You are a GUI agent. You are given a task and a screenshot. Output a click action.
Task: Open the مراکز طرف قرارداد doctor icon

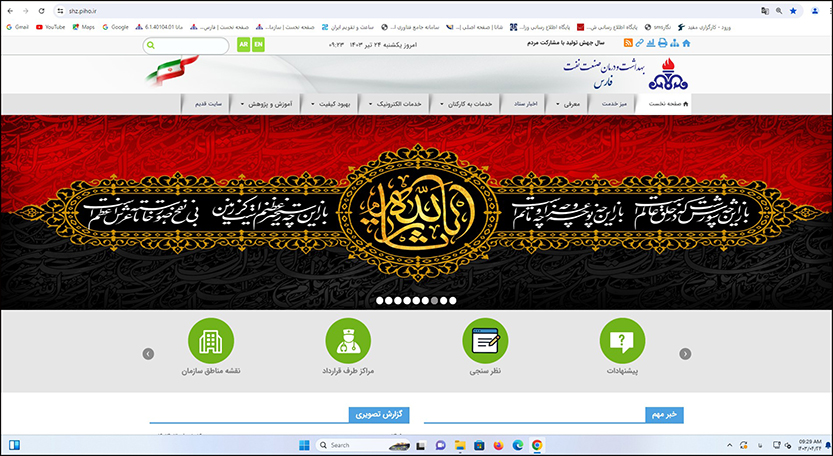[348, 341]
